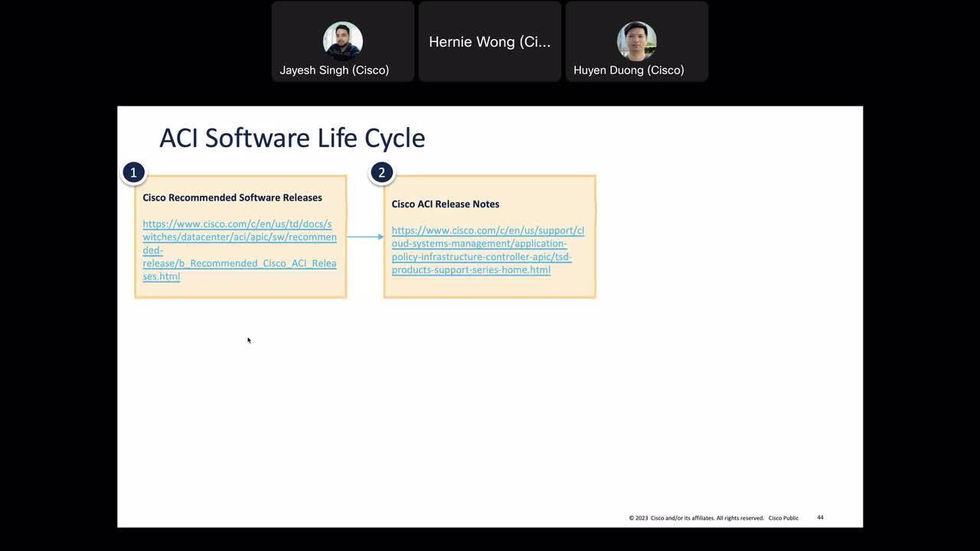Click 'Cisco ACI Release Notes' heading
Image resolution: width=980 pixels, height=551 pixels.
pyautogui.click(x=445, y=204)
